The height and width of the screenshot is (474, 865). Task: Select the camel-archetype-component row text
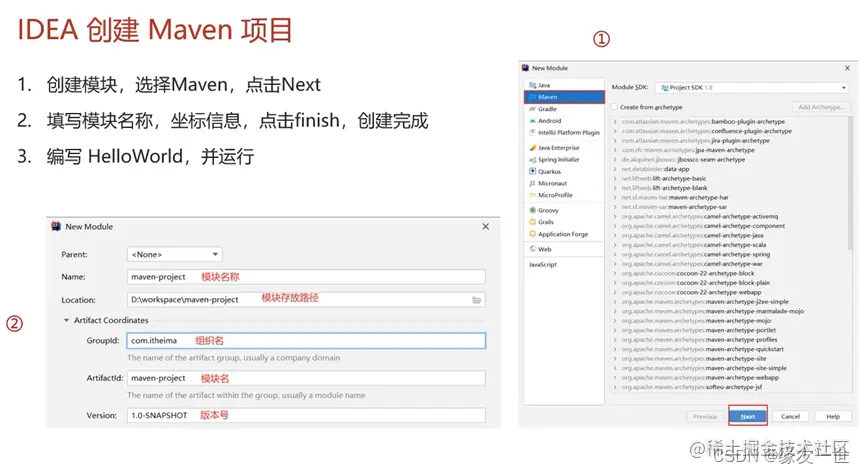coord(703,226)
